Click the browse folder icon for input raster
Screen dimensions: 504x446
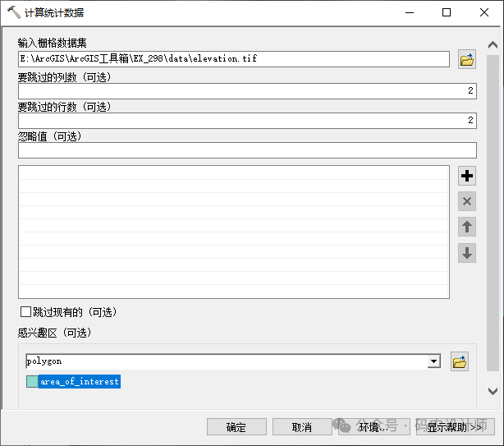click(x=467, y=59)
